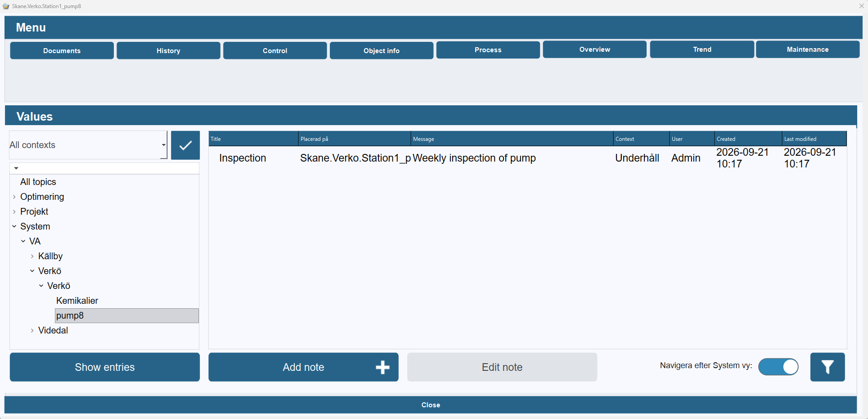Image resolution: width=868 pixels, height=419 pixels.
Task: Click the 'Weekly inspection of pump' message
Action: click(474, 158)
